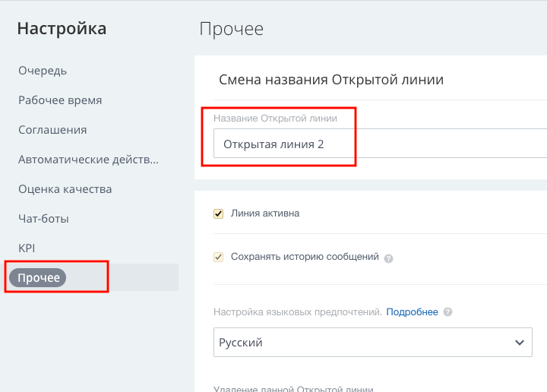This screenshot has width=547, height=392.
Task: Open the KPI section
Action: tap(27, 248)
